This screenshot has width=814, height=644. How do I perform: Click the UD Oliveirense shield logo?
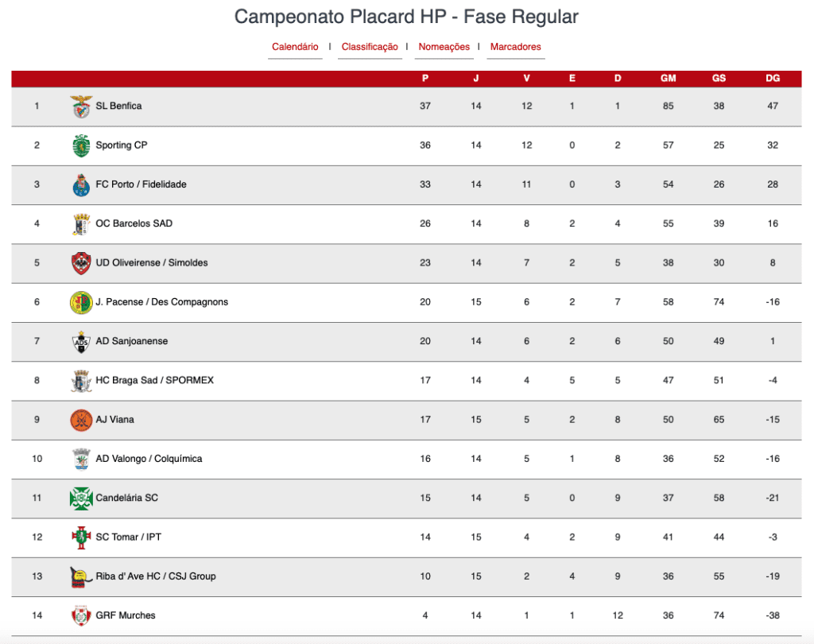[81, 263]
